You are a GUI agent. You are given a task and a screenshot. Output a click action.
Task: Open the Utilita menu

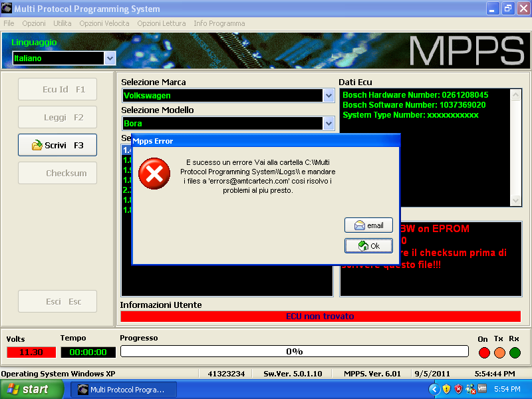[63, 23]
